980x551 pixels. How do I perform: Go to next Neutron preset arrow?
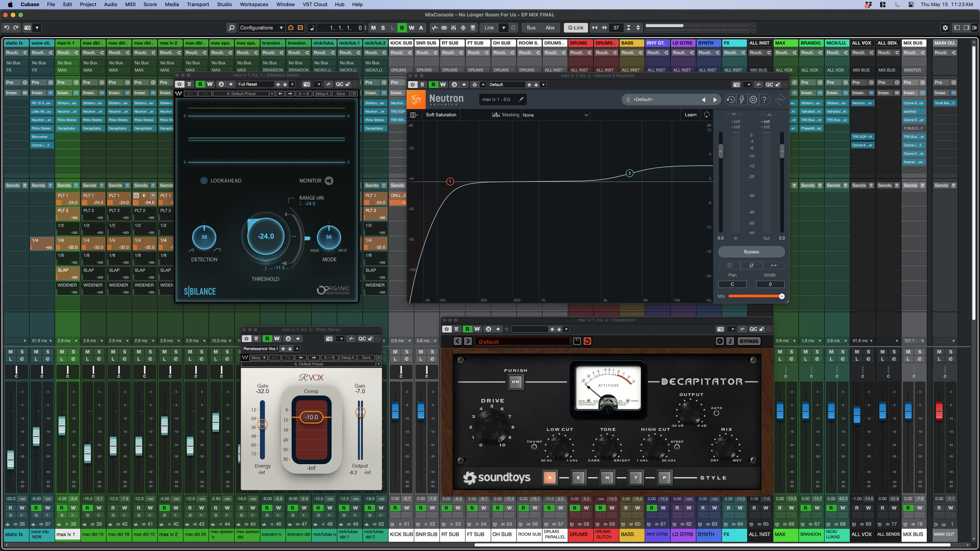[x=715, y=100]
